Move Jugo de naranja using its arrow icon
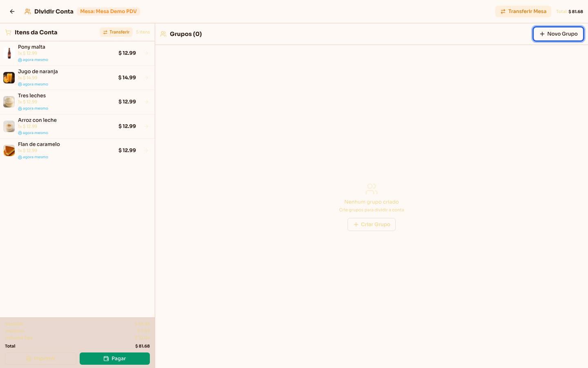This screenshot has width=588, height=368. (x=146, y=78)
